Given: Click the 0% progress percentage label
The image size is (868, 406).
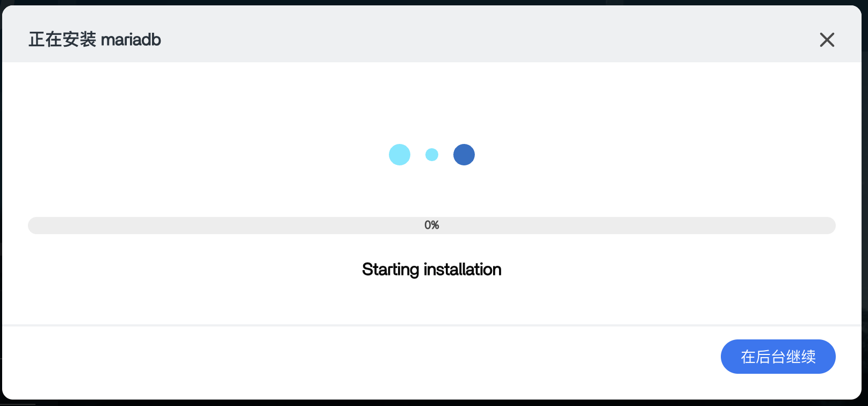Looking at the screenshot, I should pos(432,225).
